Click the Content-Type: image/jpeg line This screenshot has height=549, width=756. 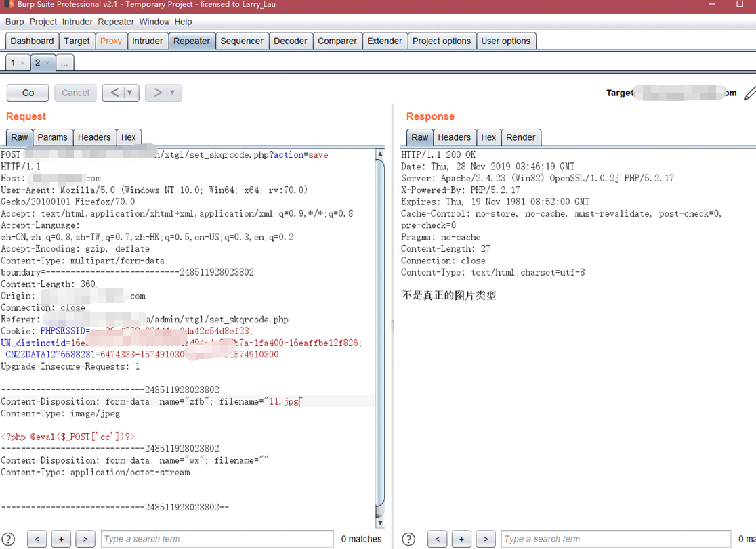(60, 414)
